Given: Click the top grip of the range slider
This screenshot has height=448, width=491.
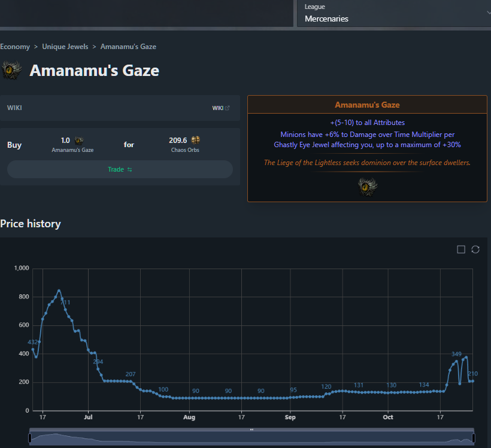Looking at the screenshot, I should 251,429.
